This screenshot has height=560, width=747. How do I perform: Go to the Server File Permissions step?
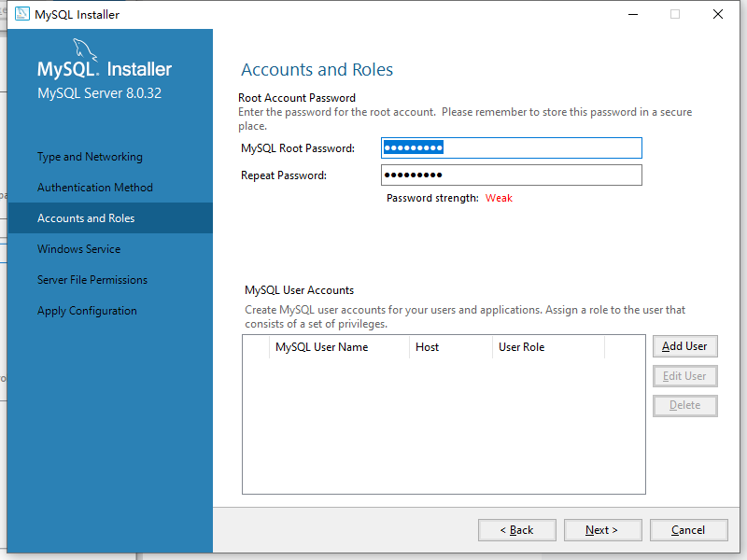[x=92, y=280]
